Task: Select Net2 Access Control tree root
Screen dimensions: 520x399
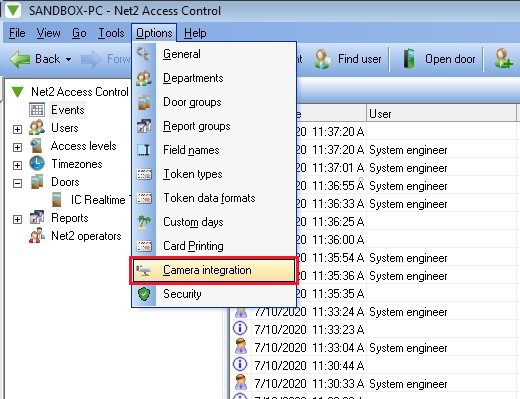Action: coord(80,92)
